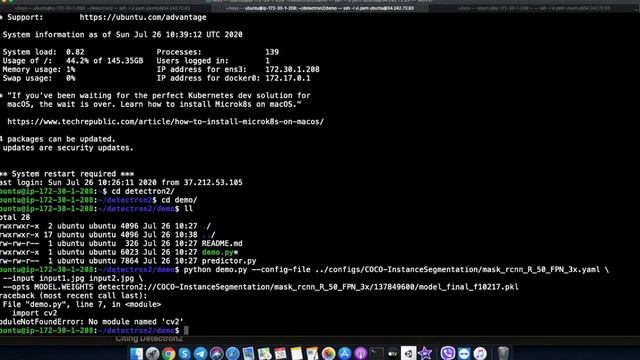640x360 pixels.
Task: Click the IP address 172.30.1.208
Action: tap(292, 69)
